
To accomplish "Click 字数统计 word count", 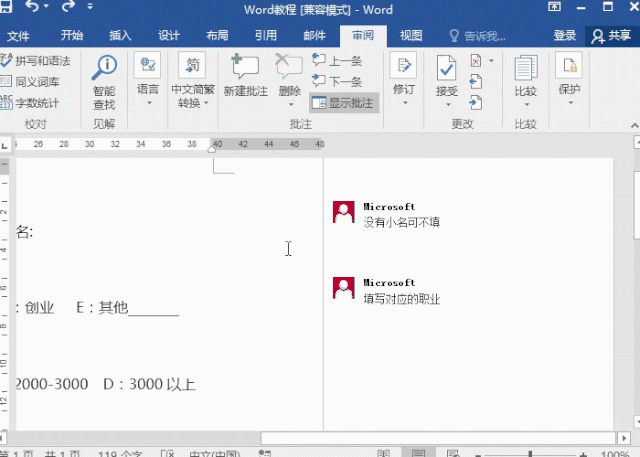I will [30, 103].
